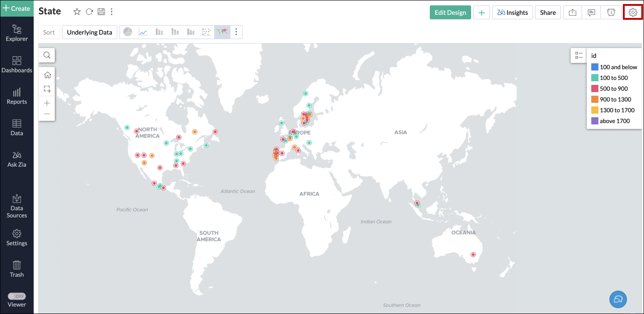Open the report options kebab menu
644x314 pixels.
(x=111, y=11)
